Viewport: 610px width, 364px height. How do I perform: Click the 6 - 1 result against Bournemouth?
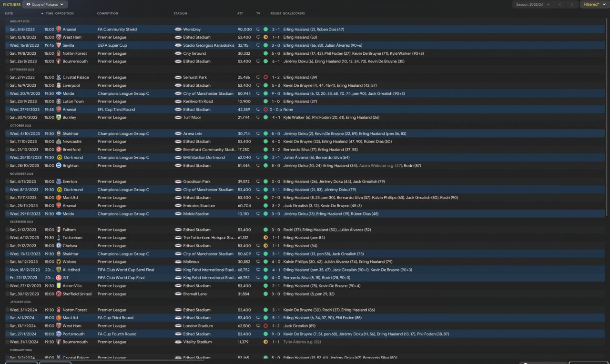point(276,61)
